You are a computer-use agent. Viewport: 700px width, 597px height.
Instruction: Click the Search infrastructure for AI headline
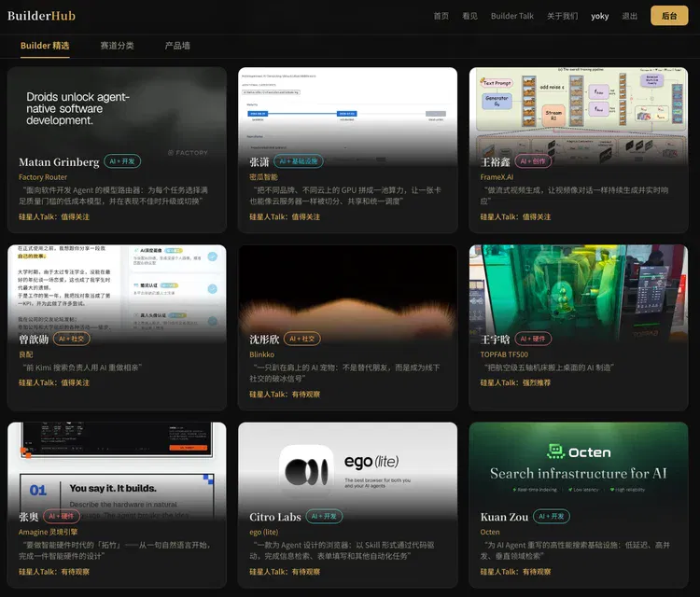578,474
